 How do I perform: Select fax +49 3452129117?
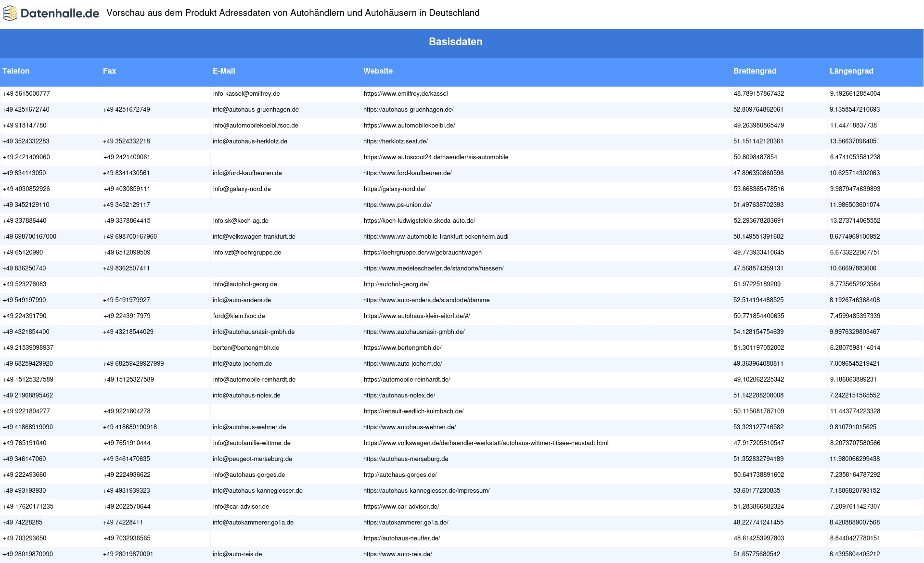coord(127,205)
